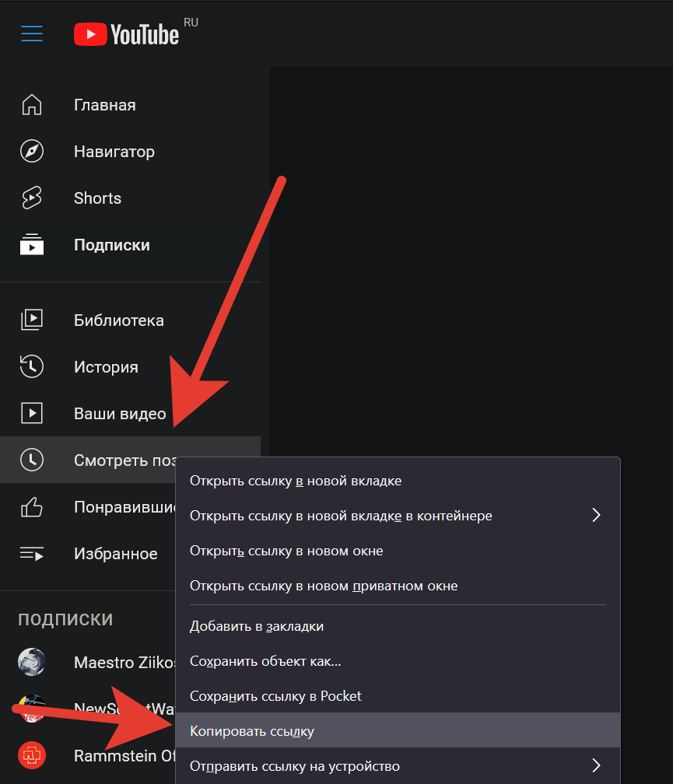
Task: Open Навигатор compass icon
Action: [32, 152]
